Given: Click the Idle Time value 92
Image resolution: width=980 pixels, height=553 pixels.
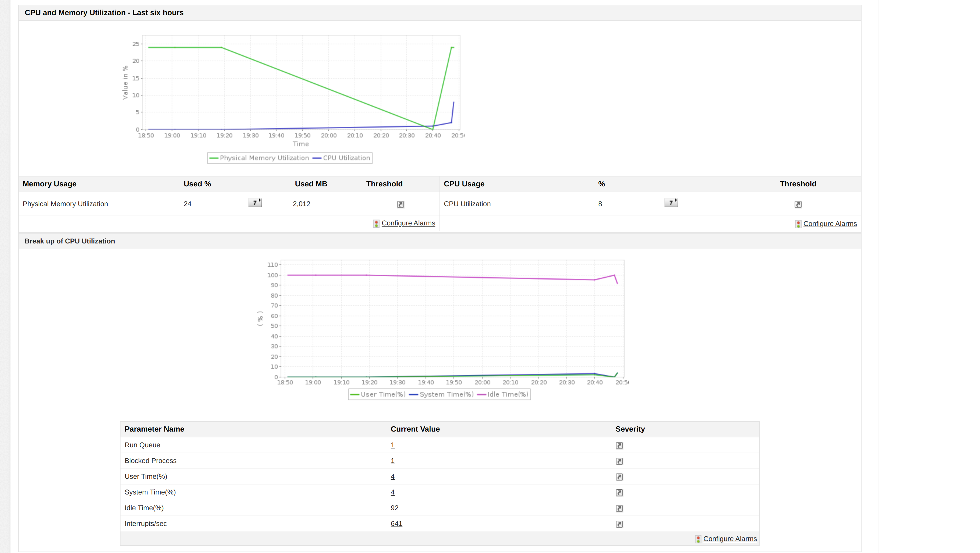Looking at the screenshot, I should [x=394, y=508].
